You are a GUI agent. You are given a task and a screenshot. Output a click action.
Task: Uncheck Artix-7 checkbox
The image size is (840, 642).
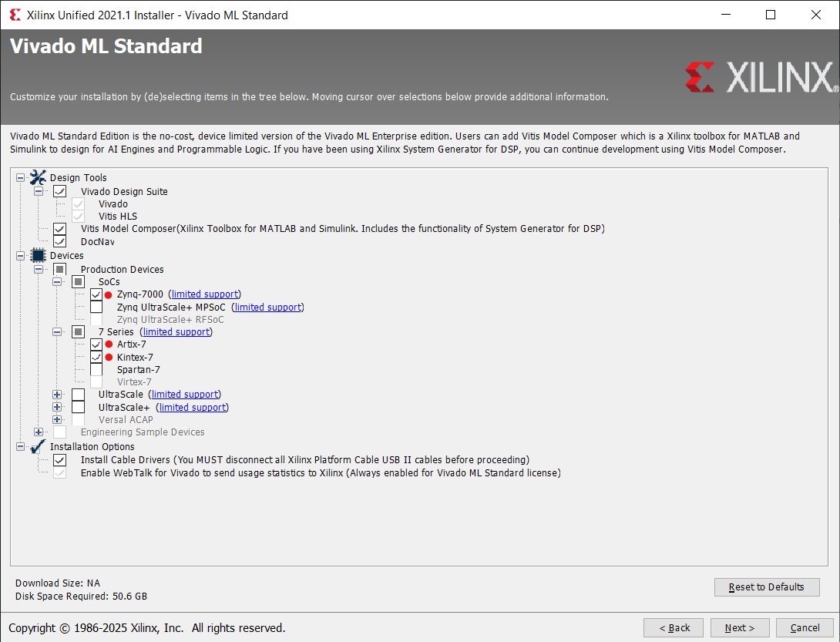pos(96,344)
